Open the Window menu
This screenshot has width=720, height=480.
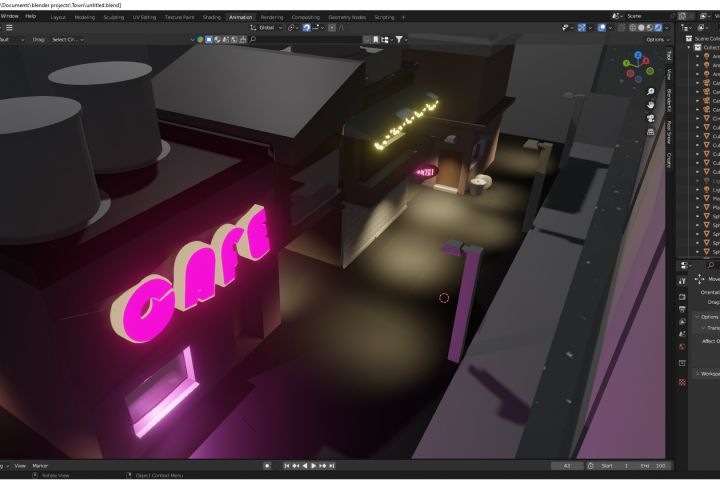10,16
